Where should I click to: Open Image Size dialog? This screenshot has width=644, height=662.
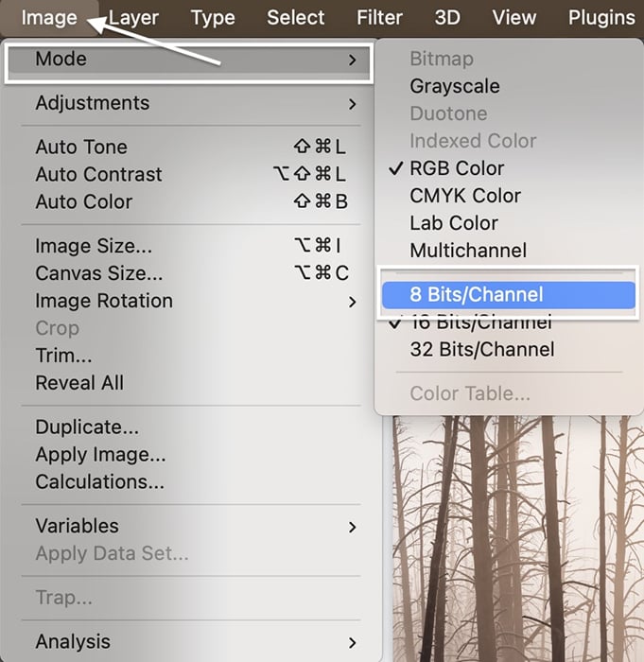pos(191,246)
